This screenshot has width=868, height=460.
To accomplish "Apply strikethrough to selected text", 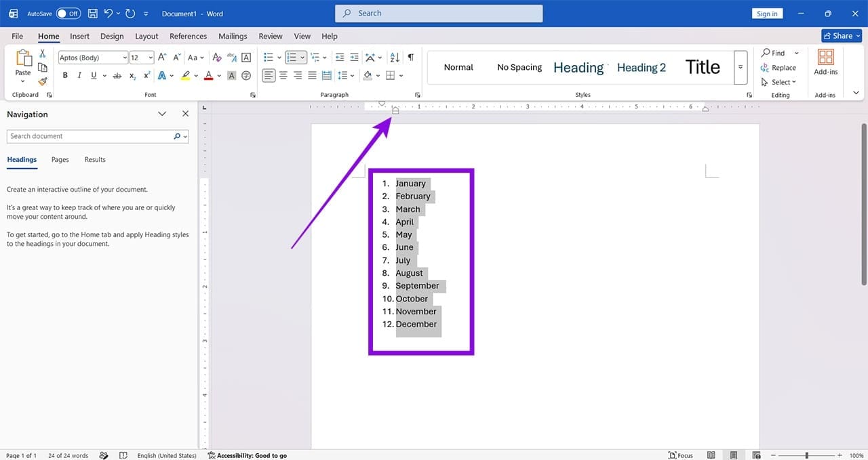I will click(x=117, y=75).
